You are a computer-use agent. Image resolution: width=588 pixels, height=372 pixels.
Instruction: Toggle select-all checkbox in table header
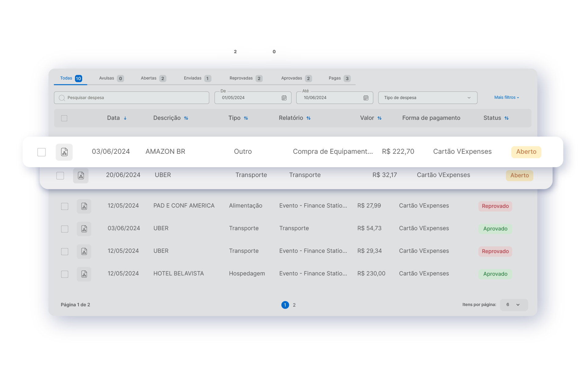coord(64,118)
